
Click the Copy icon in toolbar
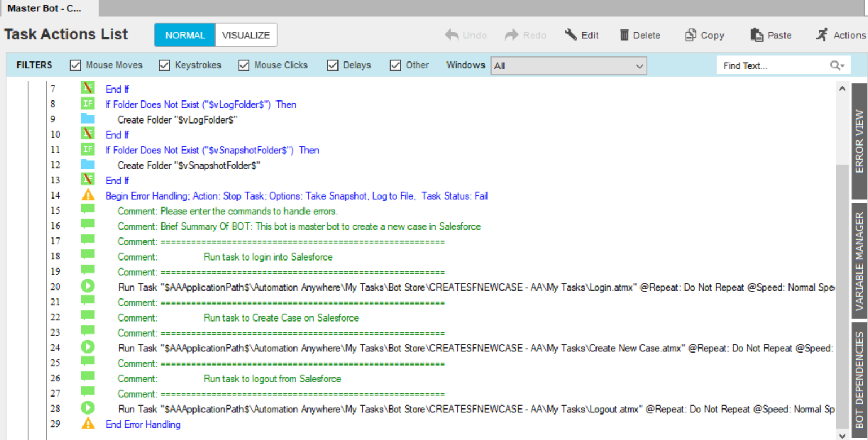pos(690,35)
